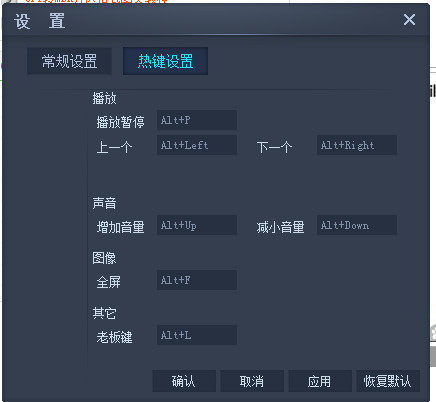Screen dimensions: 436x402
Task: Click the 声音 section heading
Action: 104,203
